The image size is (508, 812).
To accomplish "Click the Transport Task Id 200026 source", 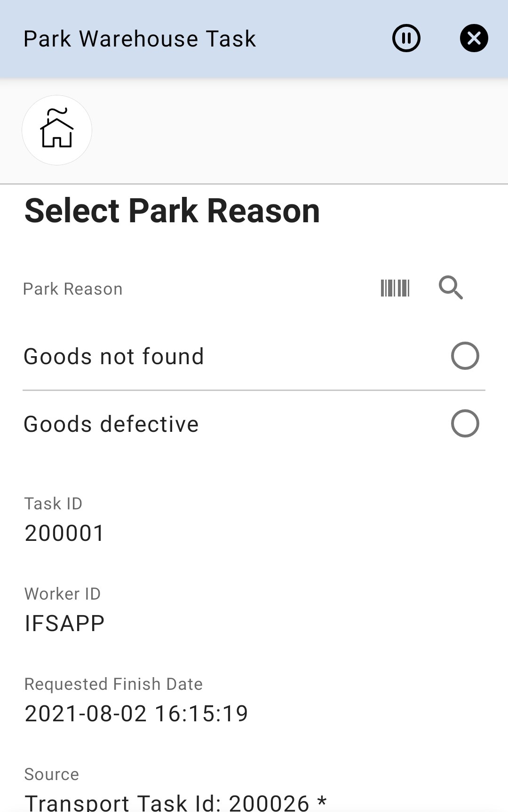I will 175,802.
